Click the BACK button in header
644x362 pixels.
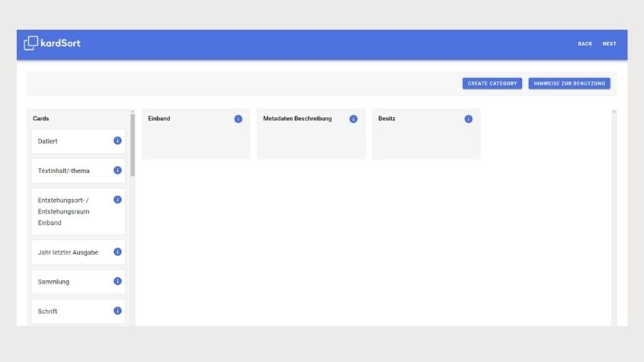[585, 43]
